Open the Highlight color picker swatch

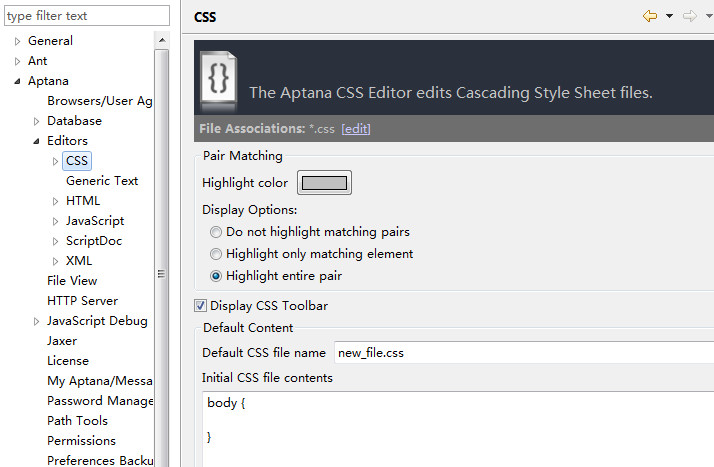[324, 183]
